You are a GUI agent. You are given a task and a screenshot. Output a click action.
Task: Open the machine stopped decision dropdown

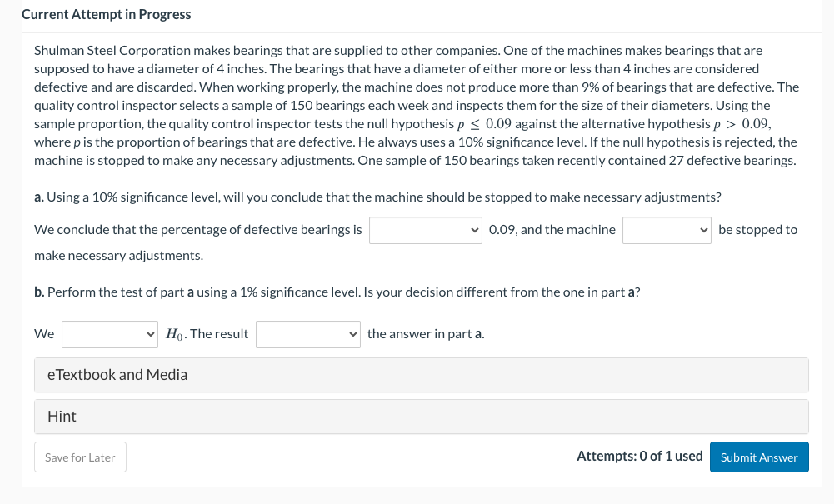click(667, 230)
